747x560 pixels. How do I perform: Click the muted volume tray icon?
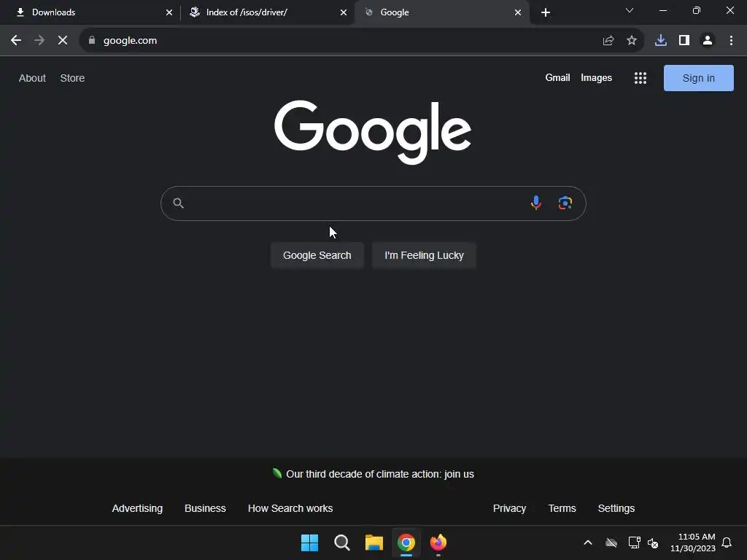pyautogui.click(x=653, y=542)
